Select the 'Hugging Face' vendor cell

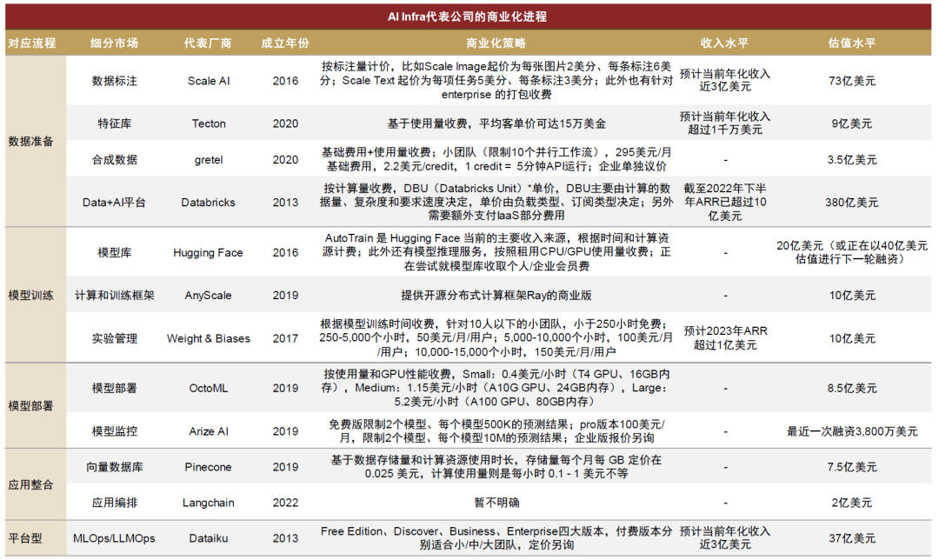coord(209,253)
